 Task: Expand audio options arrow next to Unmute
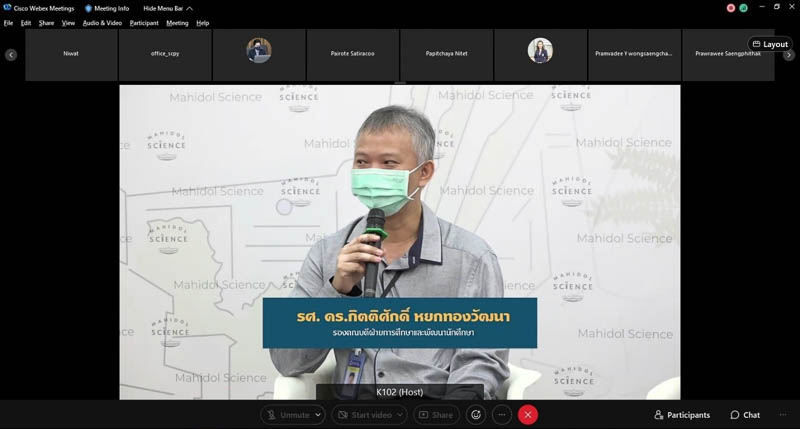pyautogui.click(x=319, y=414)
